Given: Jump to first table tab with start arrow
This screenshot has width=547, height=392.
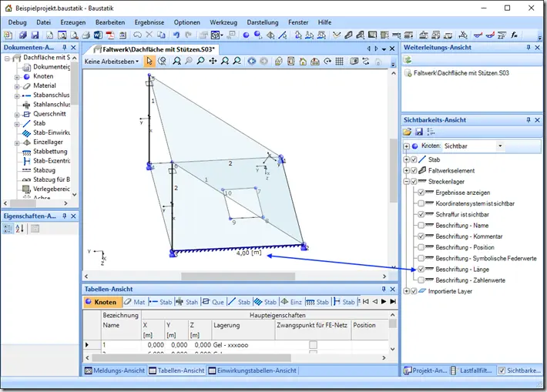Looking at the screenshot, I should pyautogui.click(x=366, y=302).
